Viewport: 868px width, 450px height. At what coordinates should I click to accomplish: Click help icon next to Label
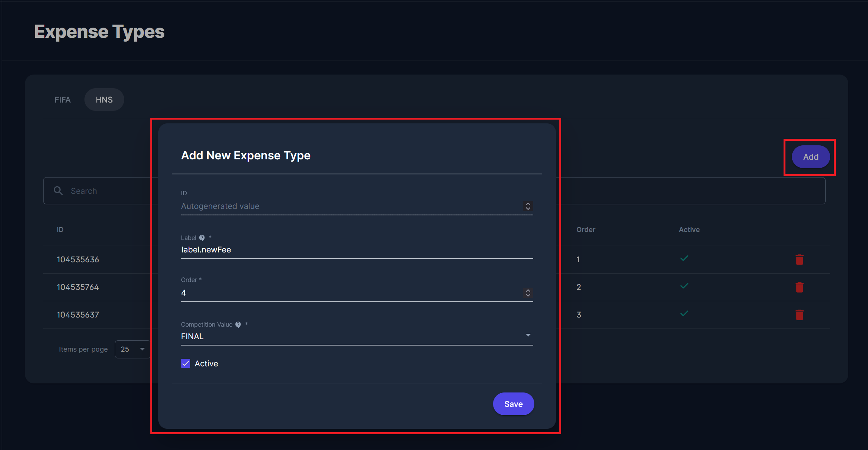[202, 238]
